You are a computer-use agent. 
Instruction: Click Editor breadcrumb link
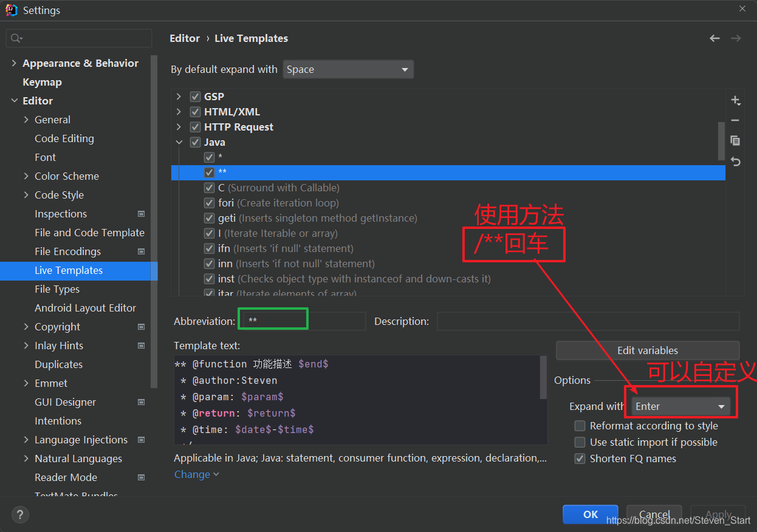(x=185, y=38)
